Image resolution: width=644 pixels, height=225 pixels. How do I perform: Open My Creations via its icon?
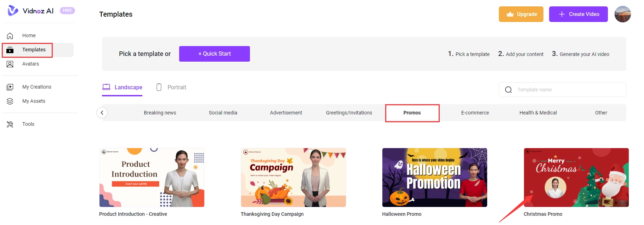pos(10,87)
